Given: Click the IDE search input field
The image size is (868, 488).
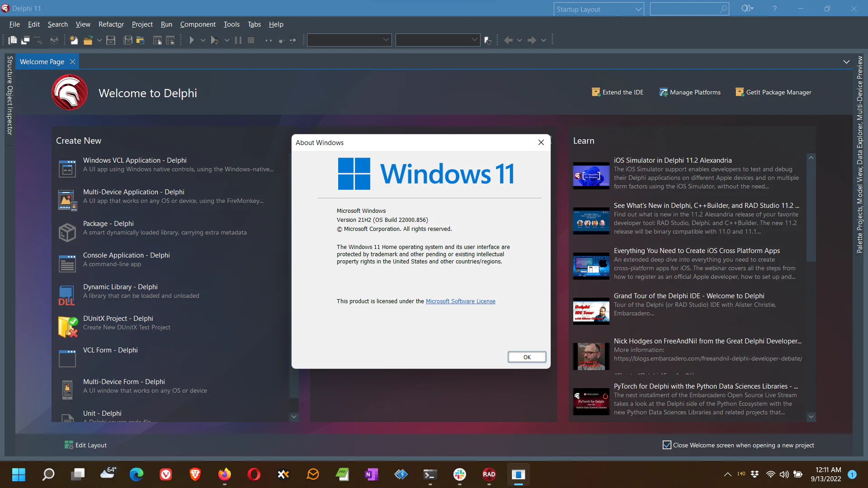Looking at the screenshot, I should [x=689, y=9].
